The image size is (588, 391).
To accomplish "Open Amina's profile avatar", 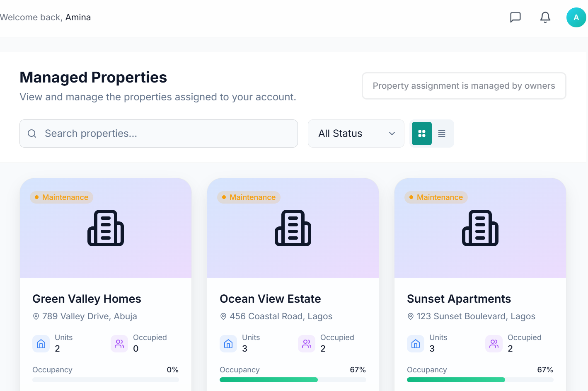I will coord(576,17).
